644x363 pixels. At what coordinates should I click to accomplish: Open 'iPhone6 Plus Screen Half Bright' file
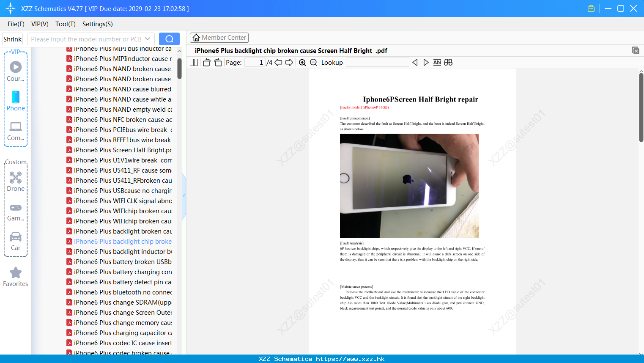[119, 150]
